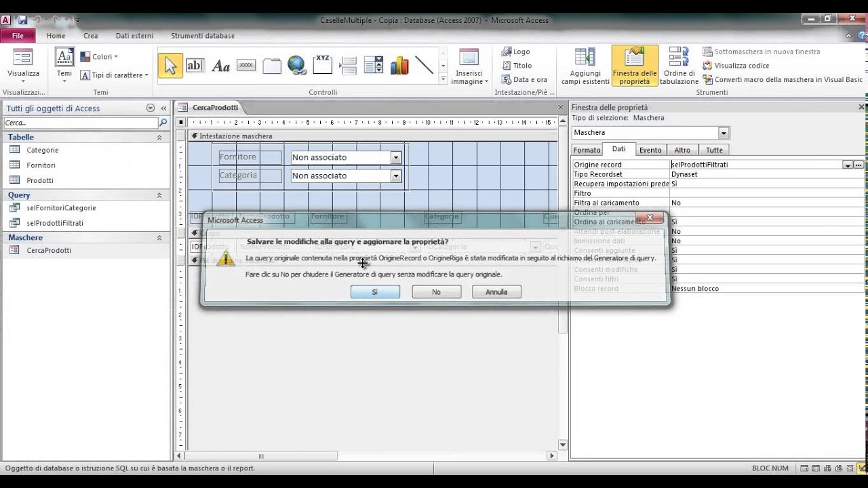
Task: Select the Categorie table
Action: [x=42, y=150]
